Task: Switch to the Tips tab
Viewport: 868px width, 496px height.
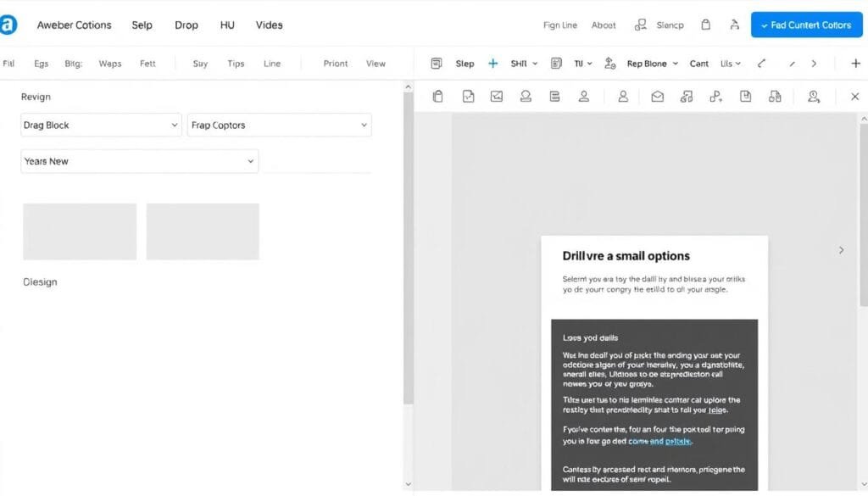Action: click(x=236, y=64)
